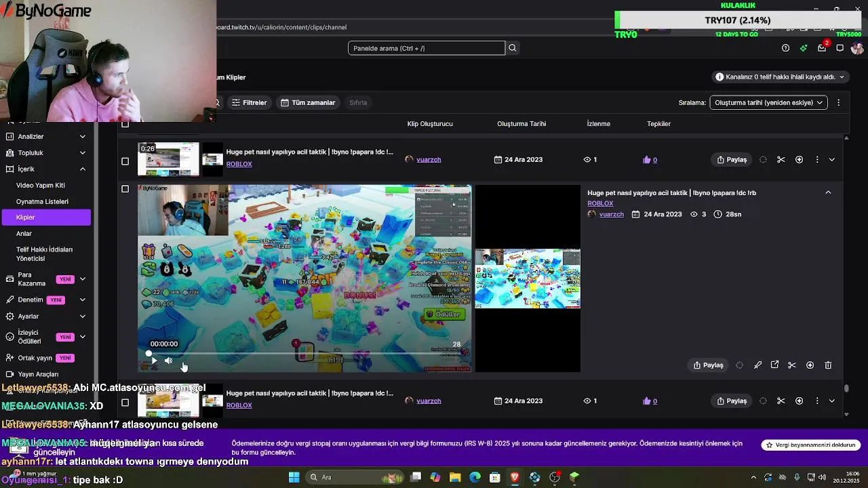Expand the bottom clip row chevron
The height and width of the screenshot is (488, 868).
pos(832,401)
